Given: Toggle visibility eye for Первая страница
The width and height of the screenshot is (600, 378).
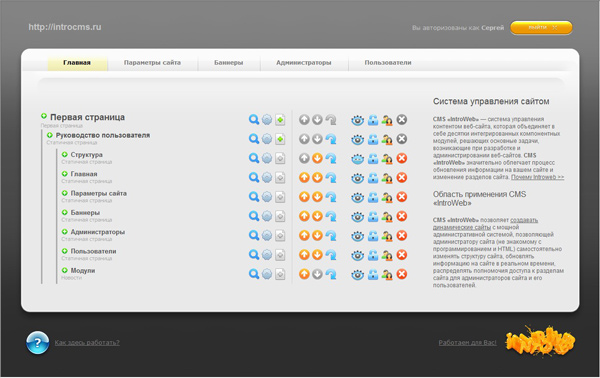Looking at the screenshot, I should tap(357, 120).
